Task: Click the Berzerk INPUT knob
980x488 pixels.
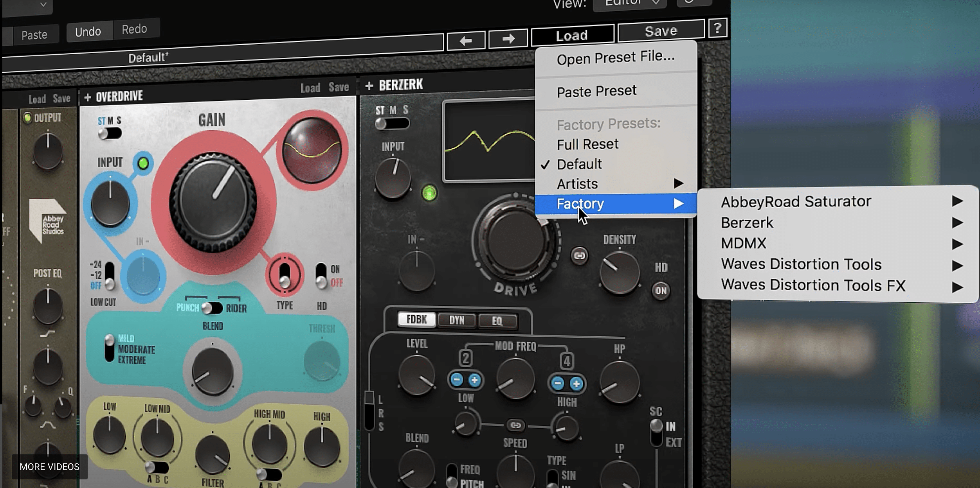Action: [393, 178]
